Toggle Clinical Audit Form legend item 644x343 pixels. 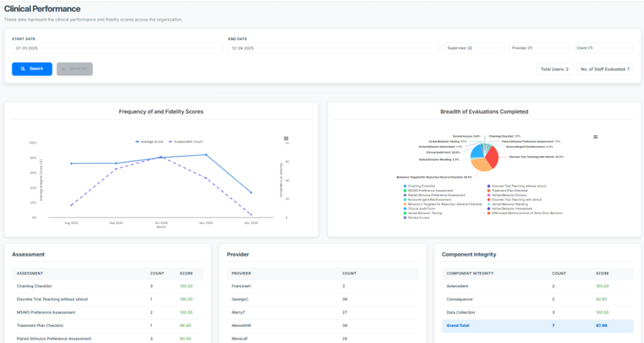[x=419, y=209]
